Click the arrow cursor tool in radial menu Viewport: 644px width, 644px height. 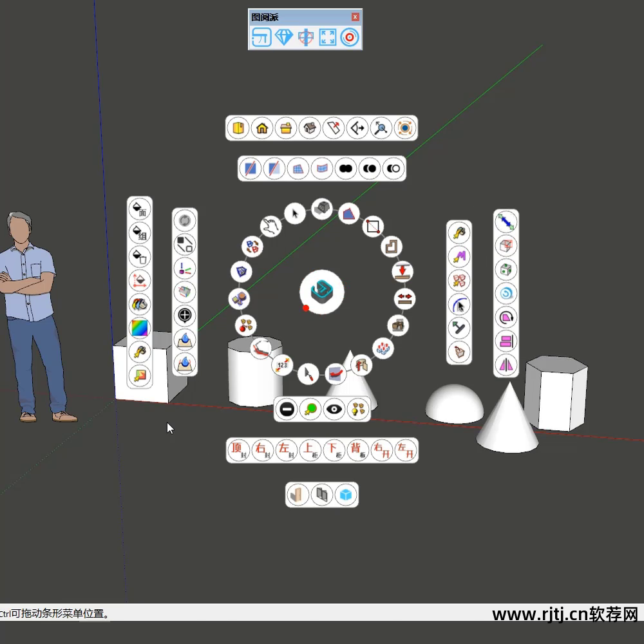pos(295,213)
